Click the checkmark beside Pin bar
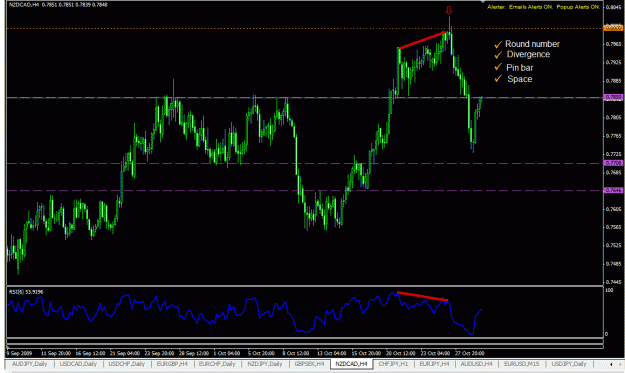This screenshot has width=625, height=373. [x=498, y=67]
